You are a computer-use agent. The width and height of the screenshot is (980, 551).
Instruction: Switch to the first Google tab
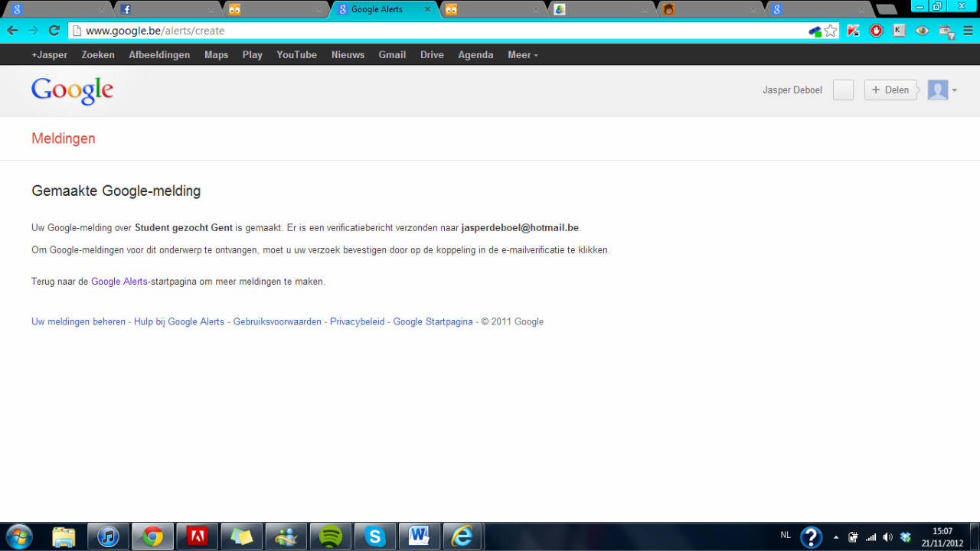57,9
